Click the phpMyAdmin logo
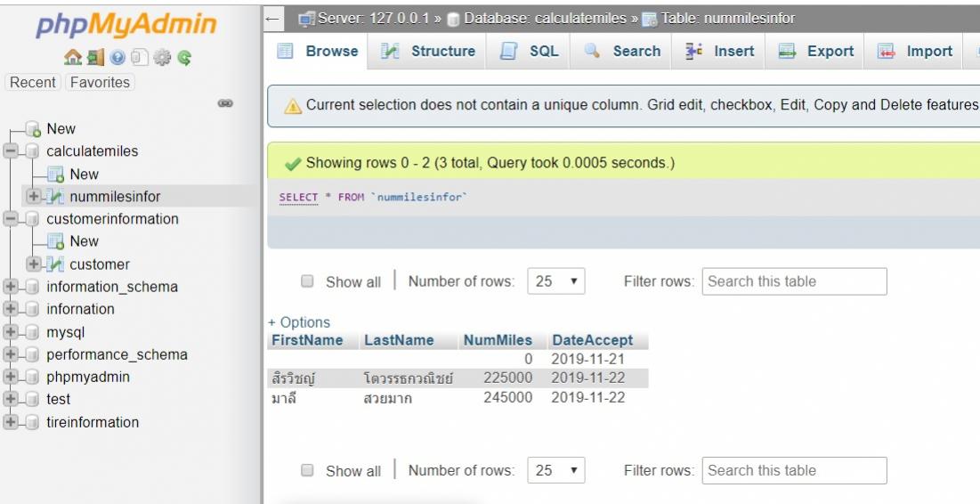This screenshot has height=504, width=980. point(126,25)
